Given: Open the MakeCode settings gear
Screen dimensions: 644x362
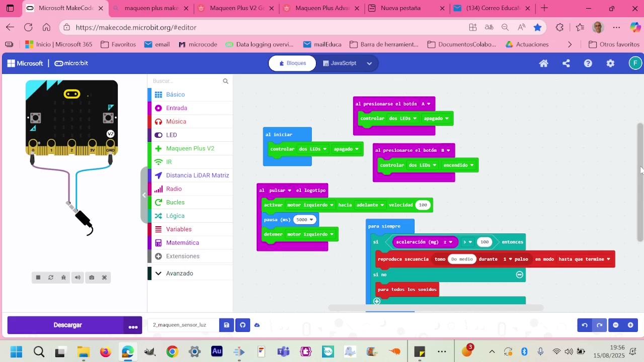Looking at the screenshot, I should tap(610, 63).
